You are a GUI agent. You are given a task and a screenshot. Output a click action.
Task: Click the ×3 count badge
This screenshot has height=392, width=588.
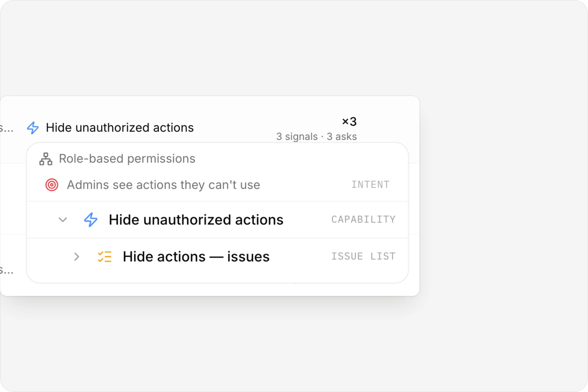pos(349,122)
